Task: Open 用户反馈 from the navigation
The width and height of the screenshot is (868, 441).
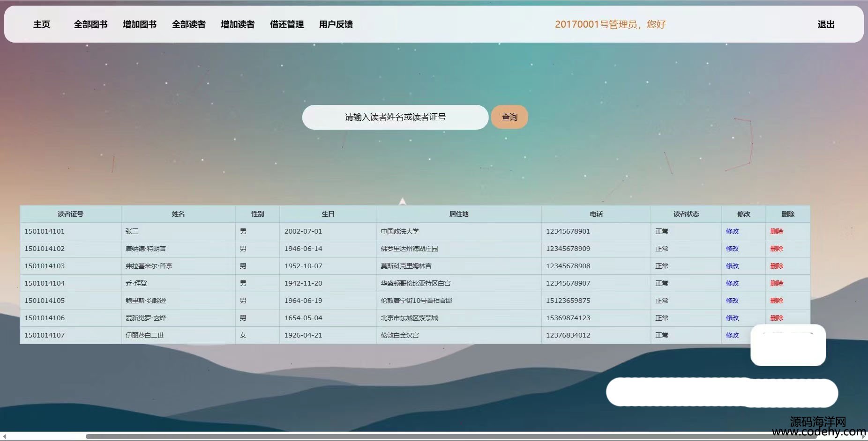Action: tap(336, 24)
